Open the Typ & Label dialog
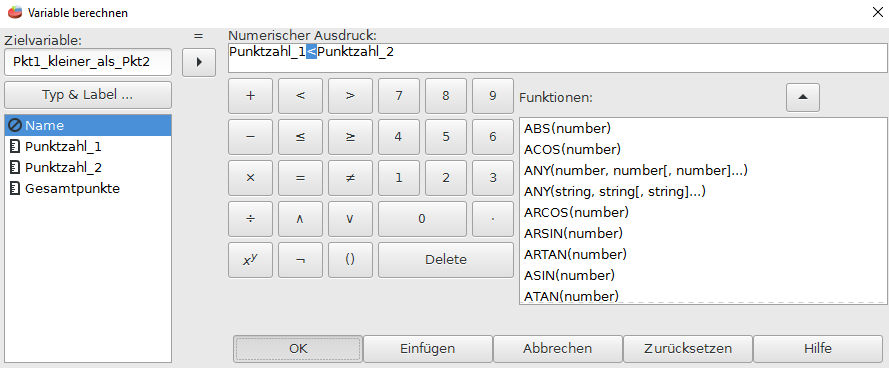The width and height of the screenshot is (889, 368). (88, 95)
